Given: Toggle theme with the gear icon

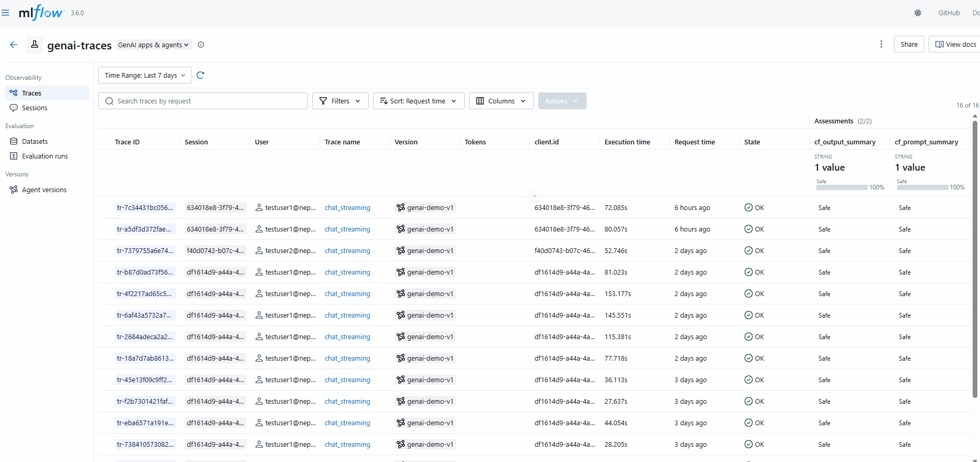Looking at the screenshot, I should point(918,13).
